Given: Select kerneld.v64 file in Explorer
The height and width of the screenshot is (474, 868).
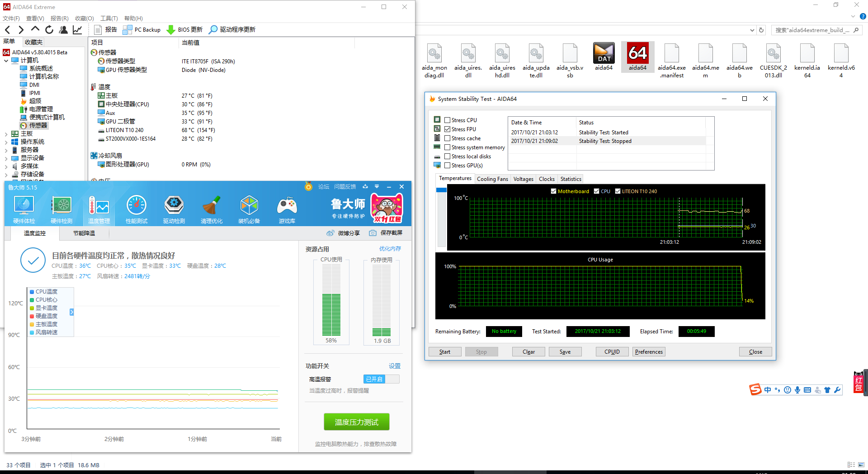Looking at the screenshot, I should coord(841,61).
